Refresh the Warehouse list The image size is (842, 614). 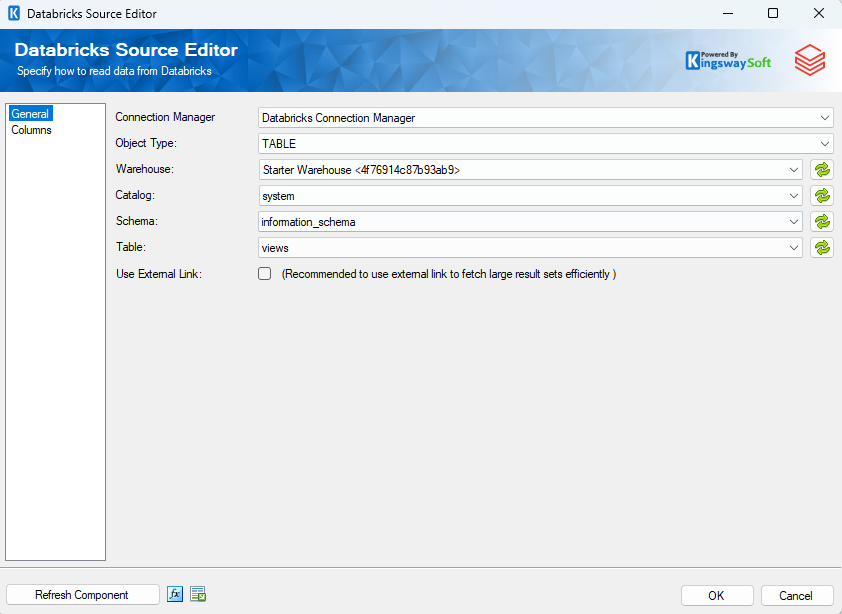(x=822, y=170)
